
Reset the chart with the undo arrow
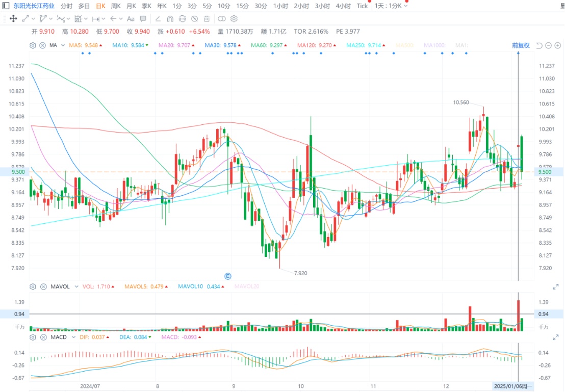coord(539,45)
